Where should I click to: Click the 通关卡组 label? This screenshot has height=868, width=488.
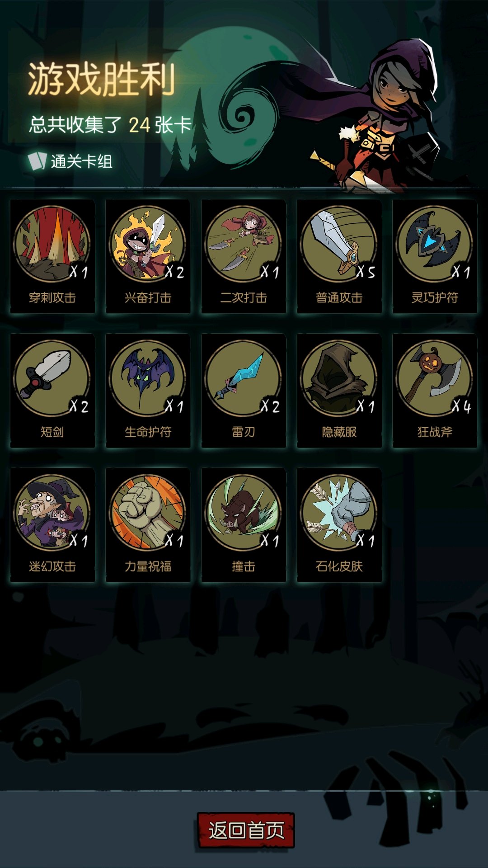[x=81, y=161]
